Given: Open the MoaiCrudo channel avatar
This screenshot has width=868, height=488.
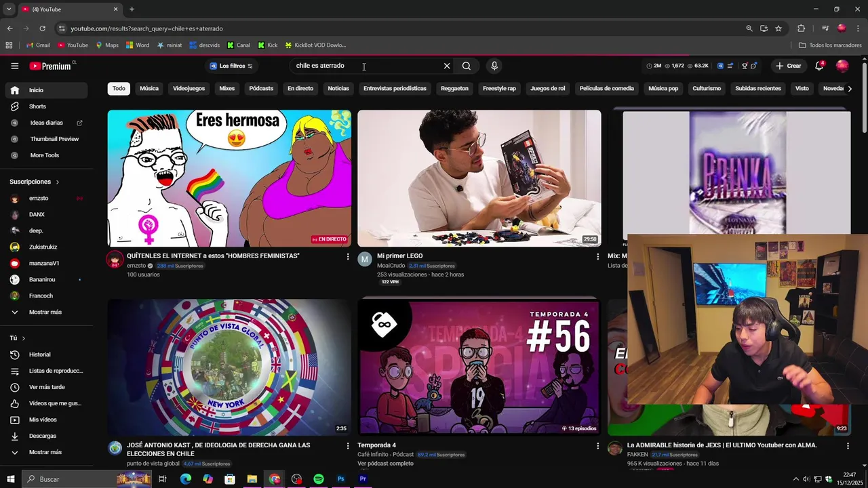Looking at the screenshot, I should click(x=365, y=259).
